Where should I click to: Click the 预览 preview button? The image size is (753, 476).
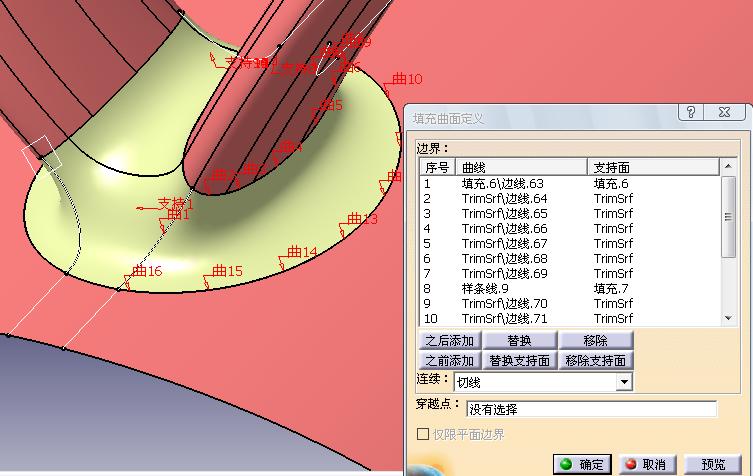(713, 464)
